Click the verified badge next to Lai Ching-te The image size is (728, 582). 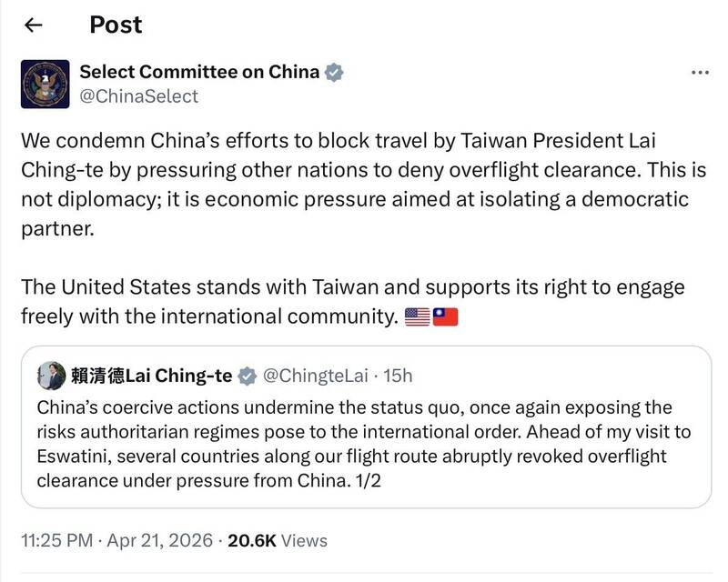[246, 375]
